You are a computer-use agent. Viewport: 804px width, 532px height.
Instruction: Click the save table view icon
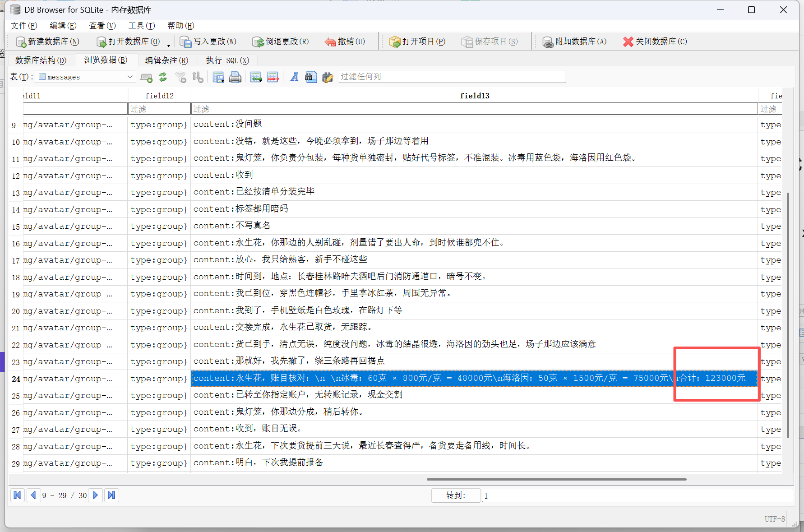click(x=218, y=77)
